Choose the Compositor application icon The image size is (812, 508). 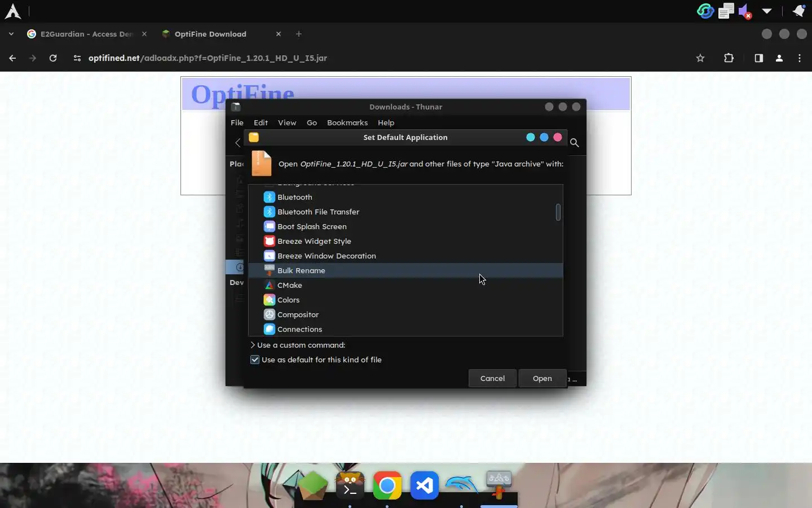coord(270,314)
